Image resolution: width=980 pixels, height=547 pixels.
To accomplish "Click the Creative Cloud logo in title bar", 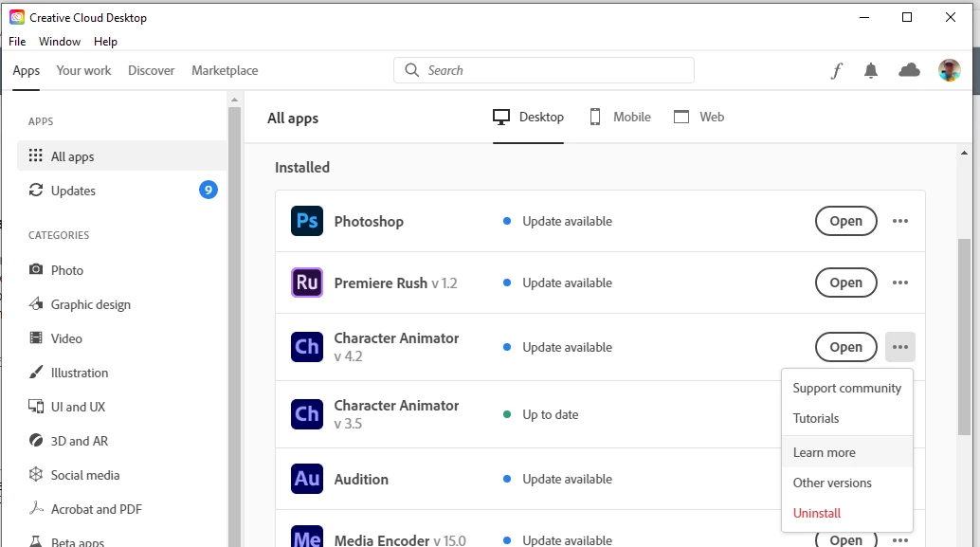I will [x=17, y=17].
